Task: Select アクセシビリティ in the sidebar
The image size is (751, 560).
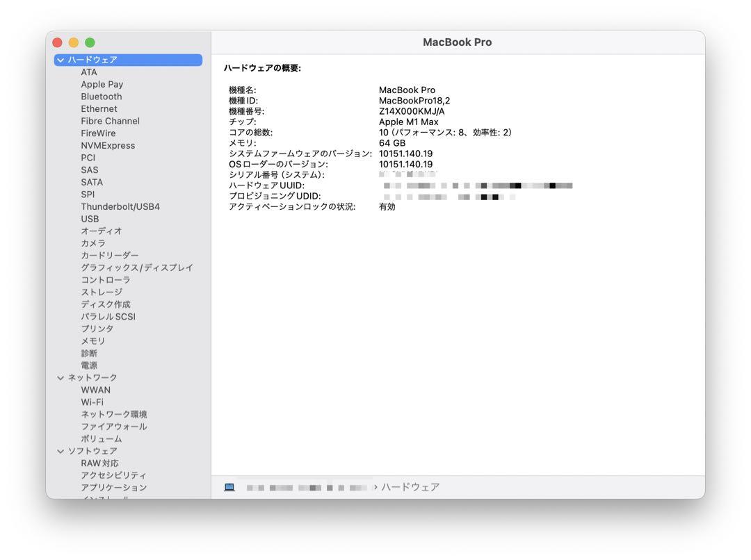Action: pyautogui.click(x=113, y=475)
